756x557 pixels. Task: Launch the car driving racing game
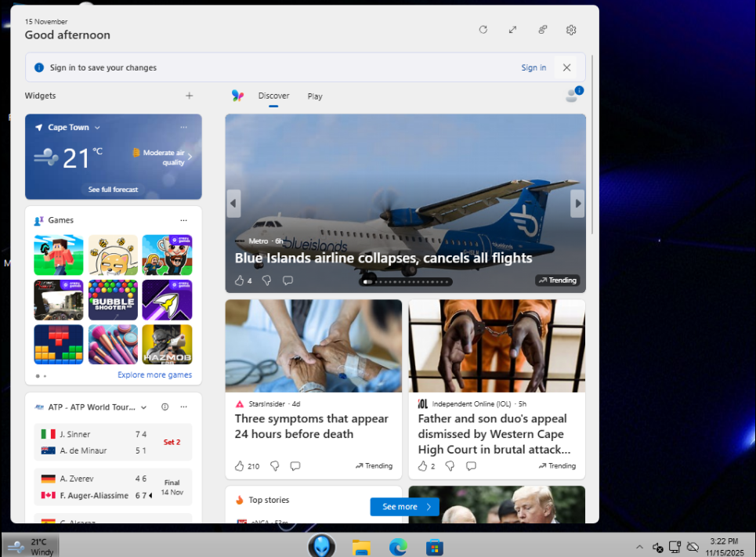pos(58,299)
